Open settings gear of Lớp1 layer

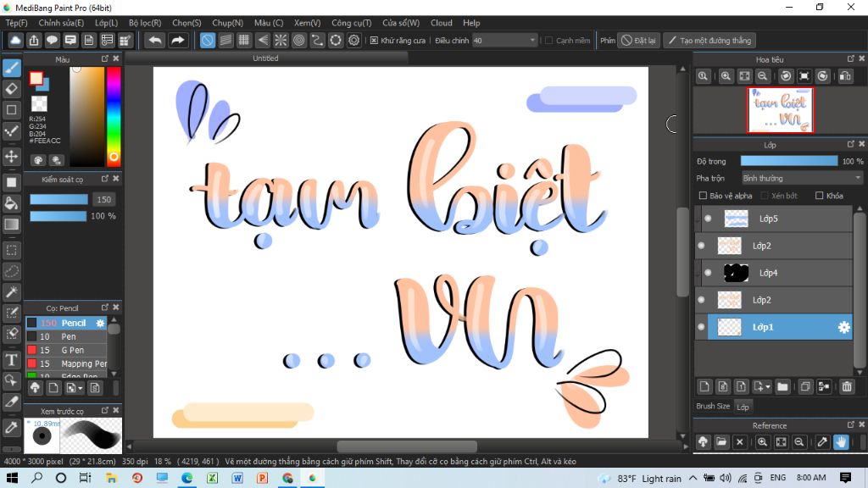tap(843, 328)
